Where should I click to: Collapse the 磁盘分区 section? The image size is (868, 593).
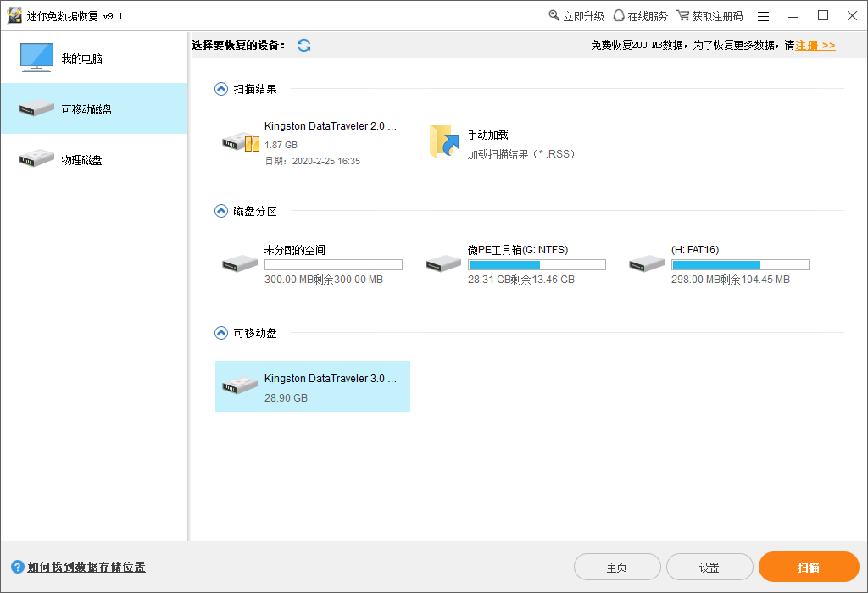click(x=221, y=211)
